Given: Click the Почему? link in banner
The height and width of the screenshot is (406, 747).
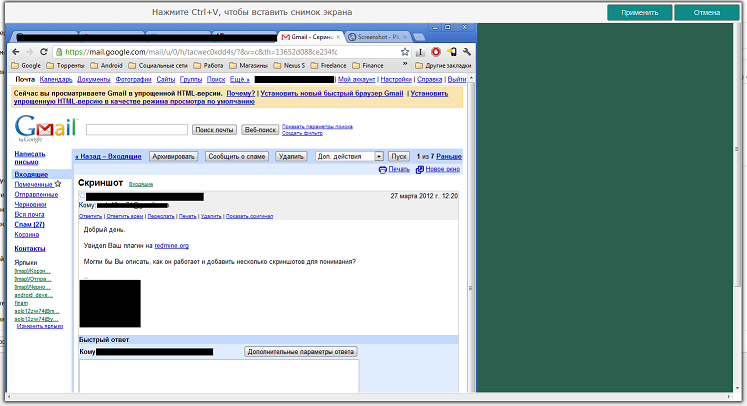Looking at the screenshot, I should (241, 93).
